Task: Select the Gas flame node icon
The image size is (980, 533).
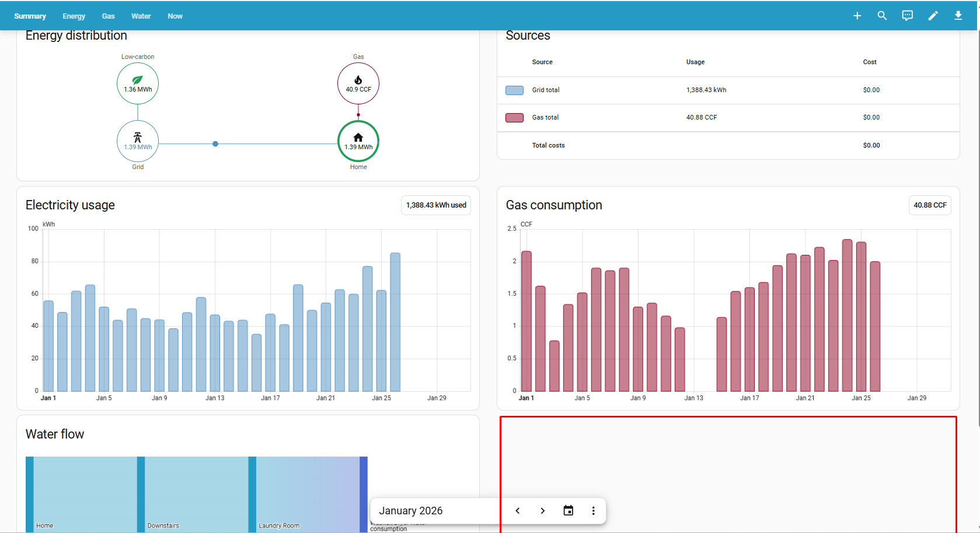Action: point(358,79)
